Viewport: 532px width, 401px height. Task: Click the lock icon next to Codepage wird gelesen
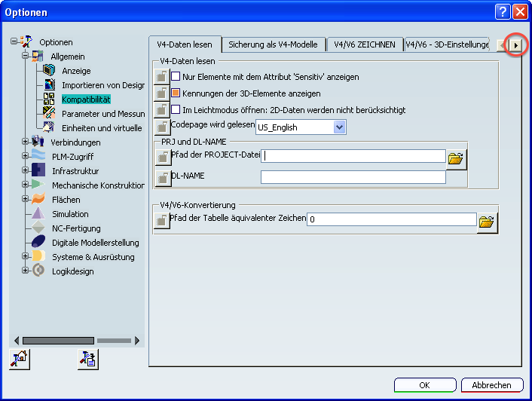(162, 127)
